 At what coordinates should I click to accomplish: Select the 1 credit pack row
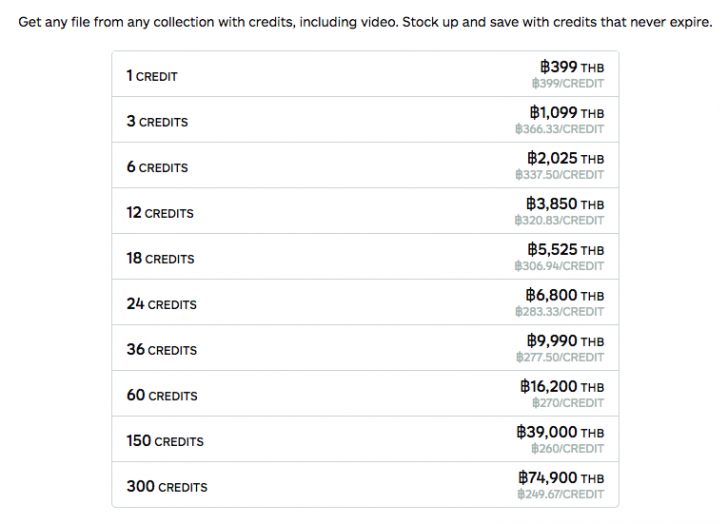coord(365,74)
